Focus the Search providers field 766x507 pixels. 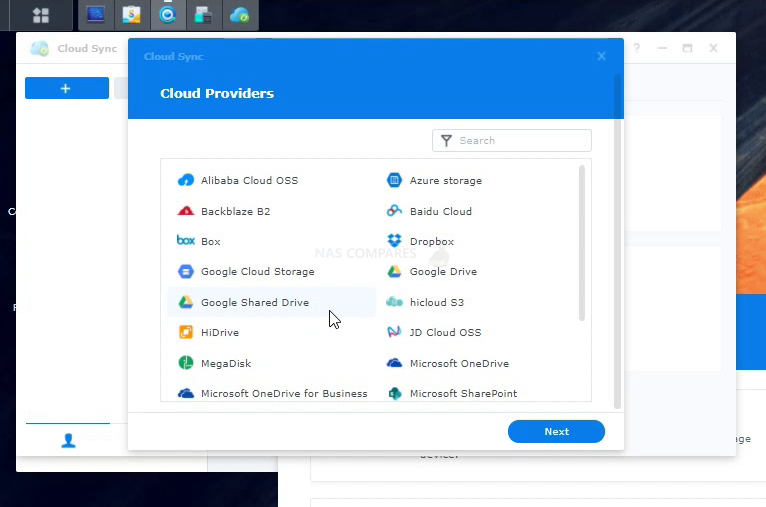[x=511, y=141]
